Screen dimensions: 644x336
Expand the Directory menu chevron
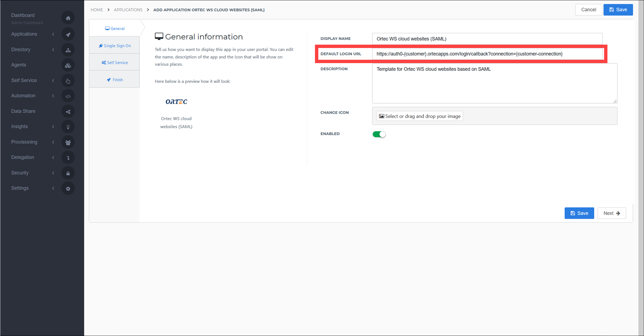(53, 50)
